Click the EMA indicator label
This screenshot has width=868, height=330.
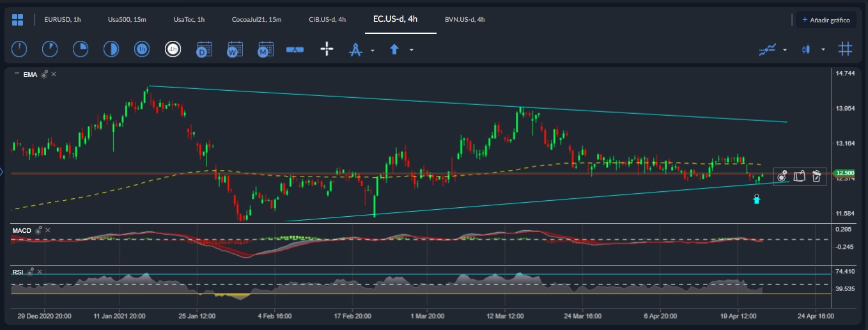(30, 74)
